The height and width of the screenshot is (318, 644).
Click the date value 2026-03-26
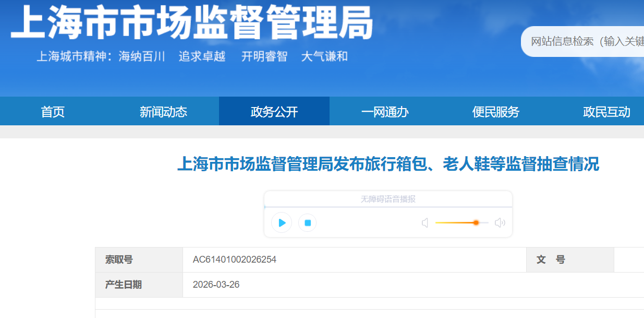point(216,285)
